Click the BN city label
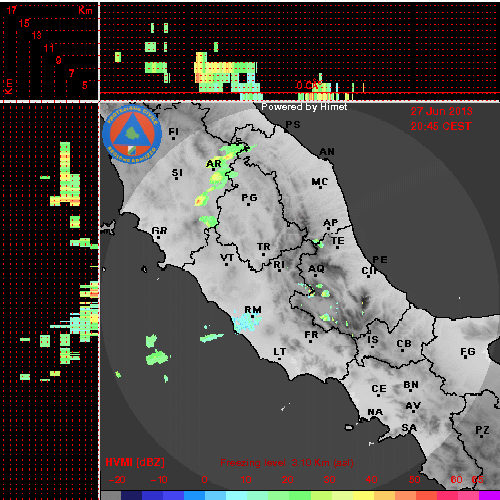This screenshot has width=500, height=500. (x=411, y=385)
